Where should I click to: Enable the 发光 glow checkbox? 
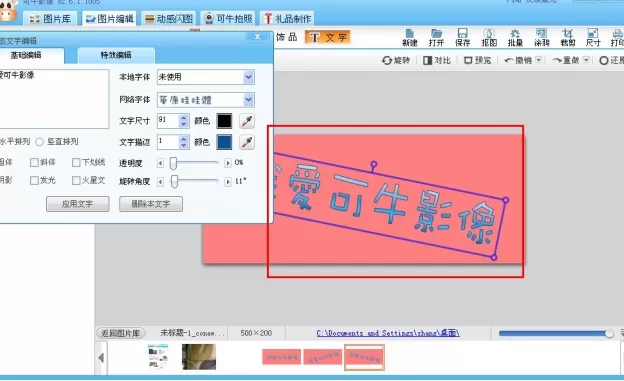coord(34,181)
